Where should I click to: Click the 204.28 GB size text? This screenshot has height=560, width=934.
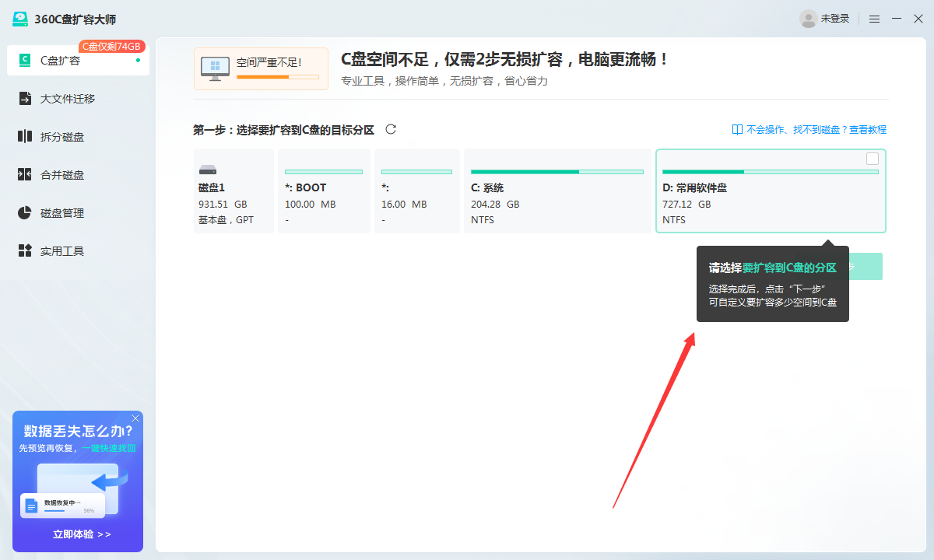[x=495, y=205]
